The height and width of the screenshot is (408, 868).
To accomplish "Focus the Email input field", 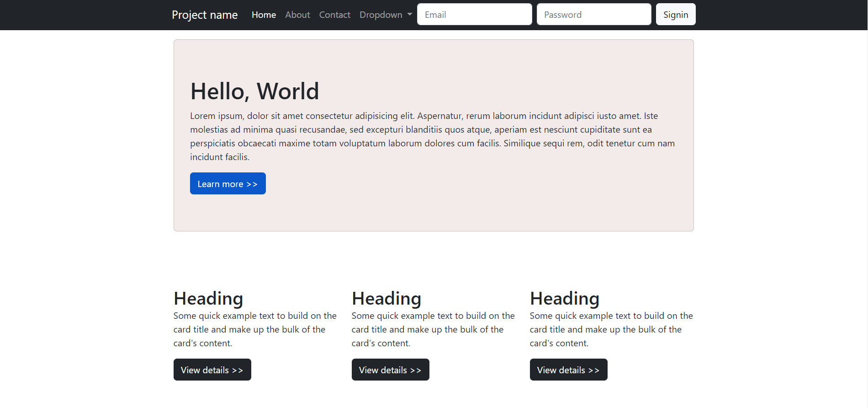I will pyautogui.click(x=474, y=14).
